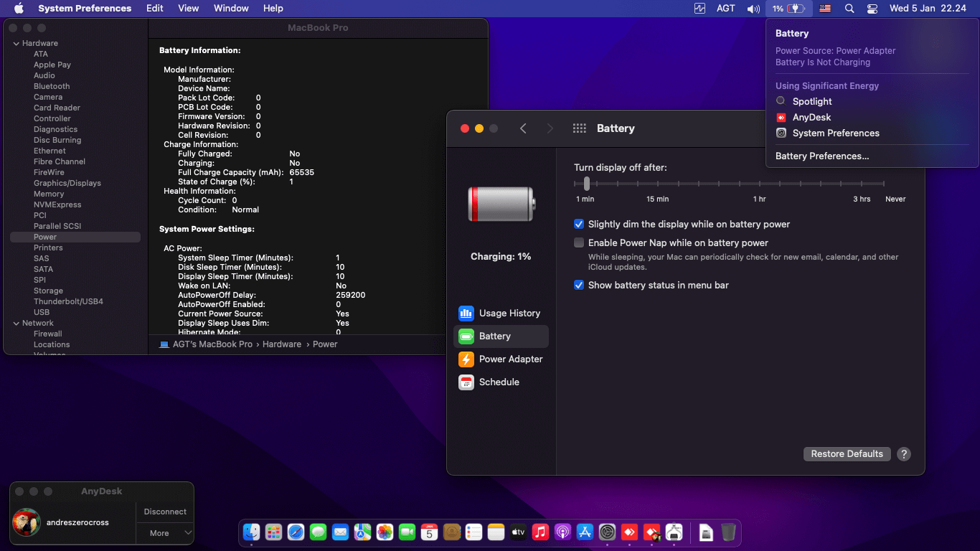Click the Restore Defaults button

tap(847, 454)
